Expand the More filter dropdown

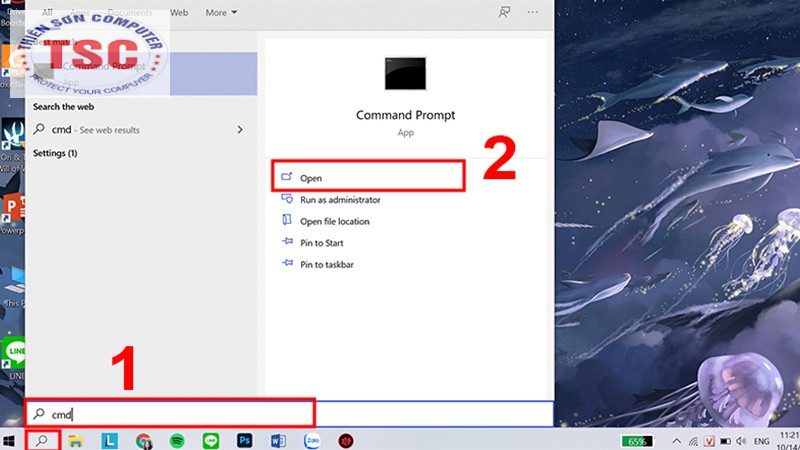[221, 12]
